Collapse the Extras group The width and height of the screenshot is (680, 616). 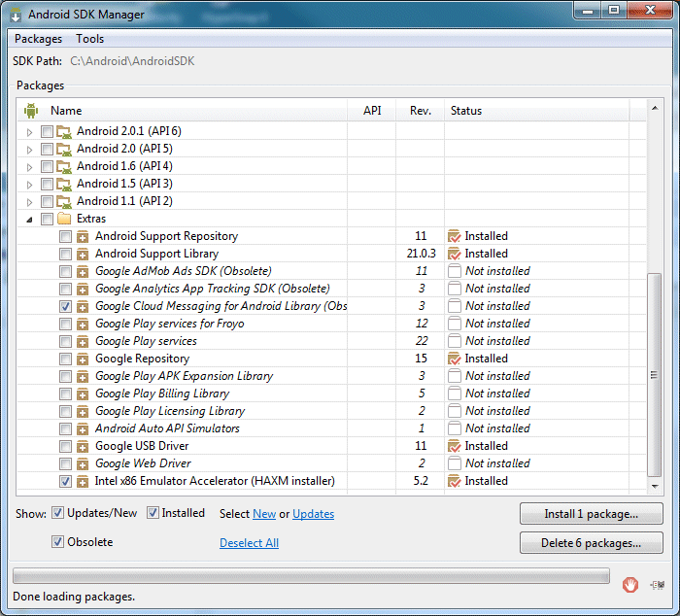[x=29, y=220]
